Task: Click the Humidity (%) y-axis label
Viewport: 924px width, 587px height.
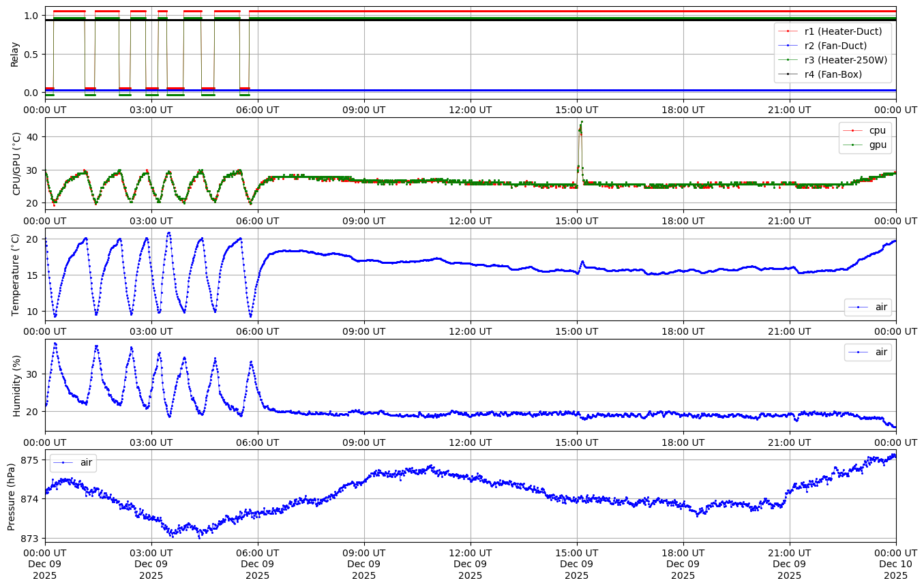Action: (16, 385)
